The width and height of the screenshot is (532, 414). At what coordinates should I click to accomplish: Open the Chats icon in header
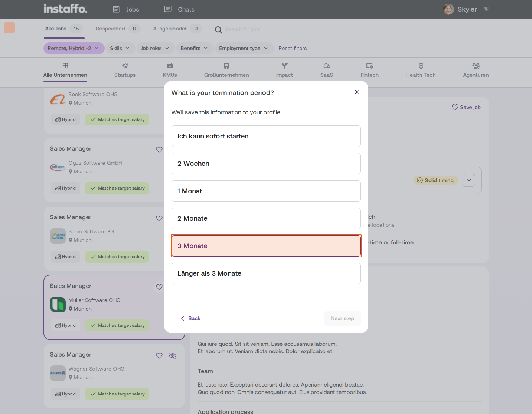point(168,9)
